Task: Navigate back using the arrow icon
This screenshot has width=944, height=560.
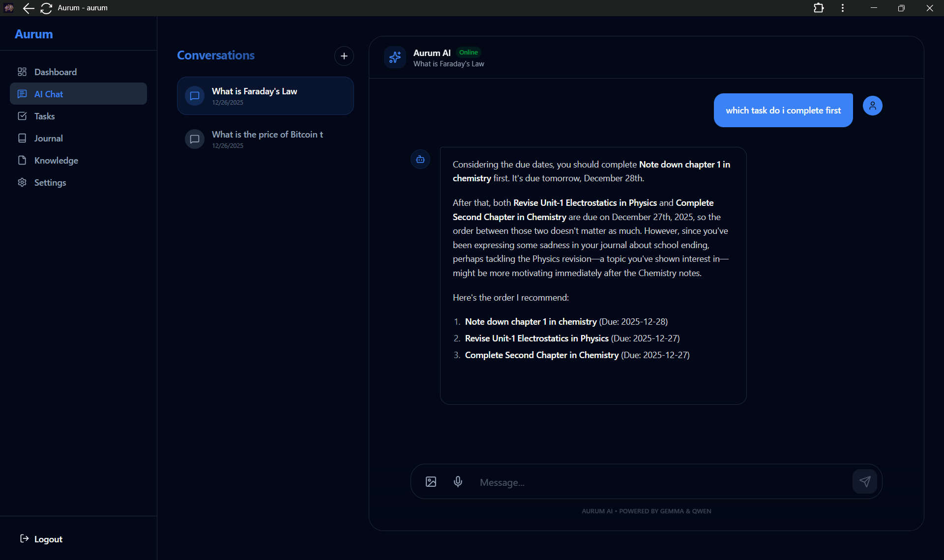Action: [x=29, y=8]
